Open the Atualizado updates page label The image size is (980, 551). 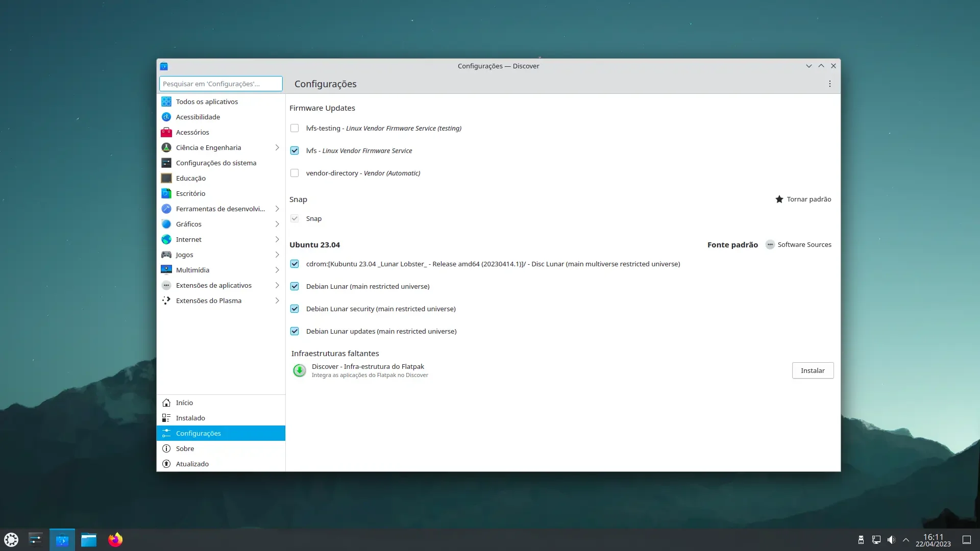coord(192,464)
